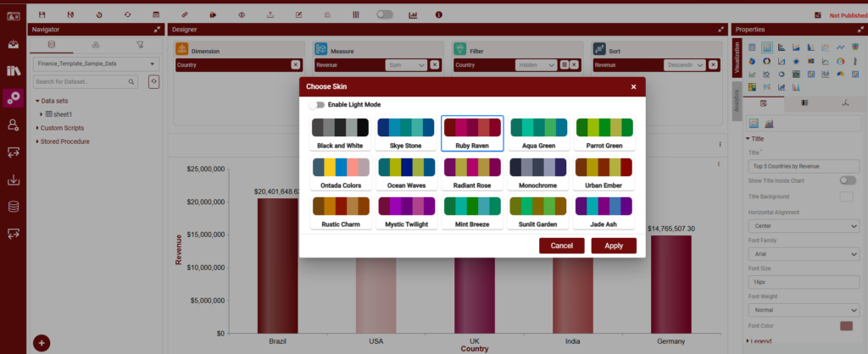Click the save icon in top toolbar
Screen dimensions: 868x354
pos(42,14)
